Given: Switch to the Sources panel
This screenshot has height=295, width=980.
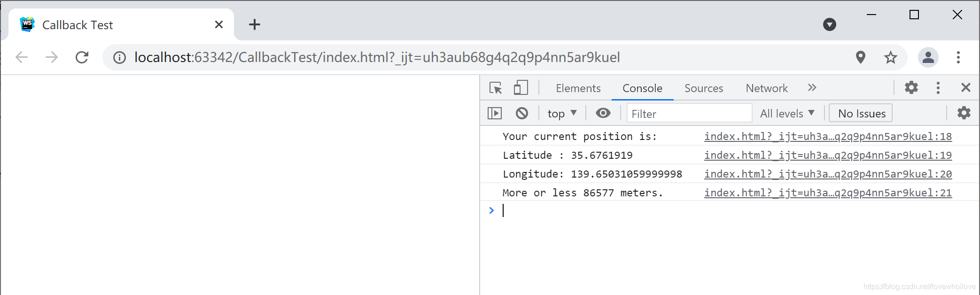Looking at the screenshot, I should [x=704, y=88].
